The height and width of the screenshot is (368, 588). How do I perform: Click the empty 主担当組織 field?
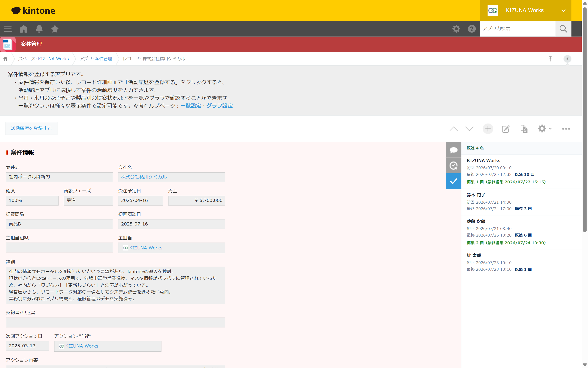click(x=59, y=248)
